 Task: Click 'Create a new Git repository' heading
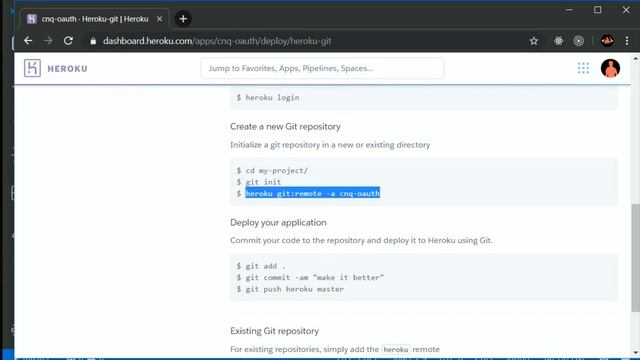coord(285,127)
